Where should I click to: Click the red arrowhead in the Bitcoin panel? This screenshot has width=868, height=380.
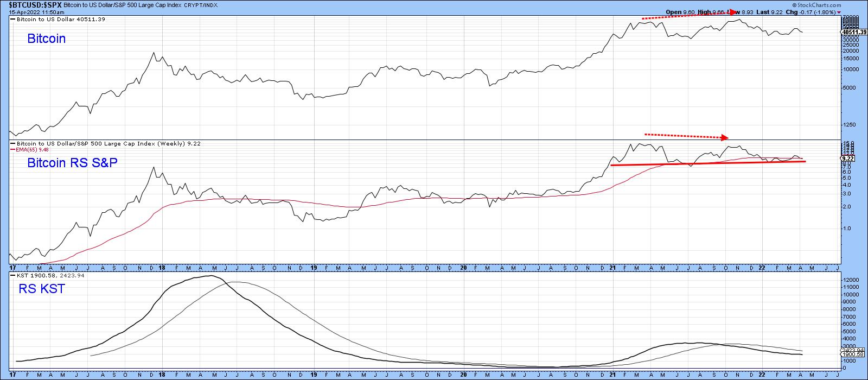[x=735, y=12]
